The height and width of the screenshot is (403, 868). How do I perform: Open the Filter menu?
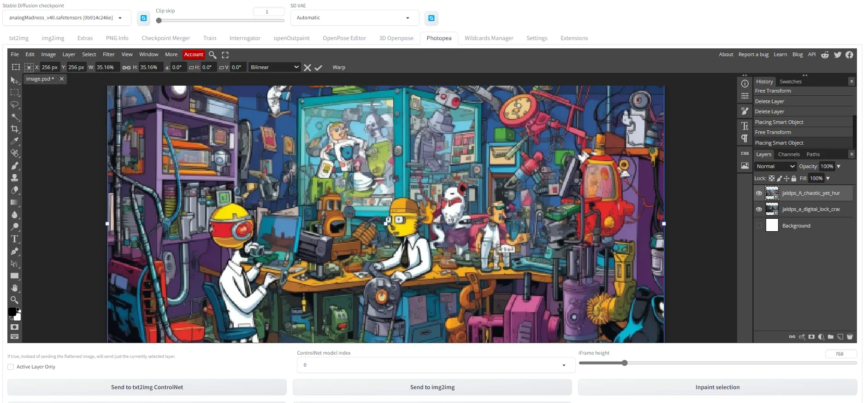coord(109,54)
